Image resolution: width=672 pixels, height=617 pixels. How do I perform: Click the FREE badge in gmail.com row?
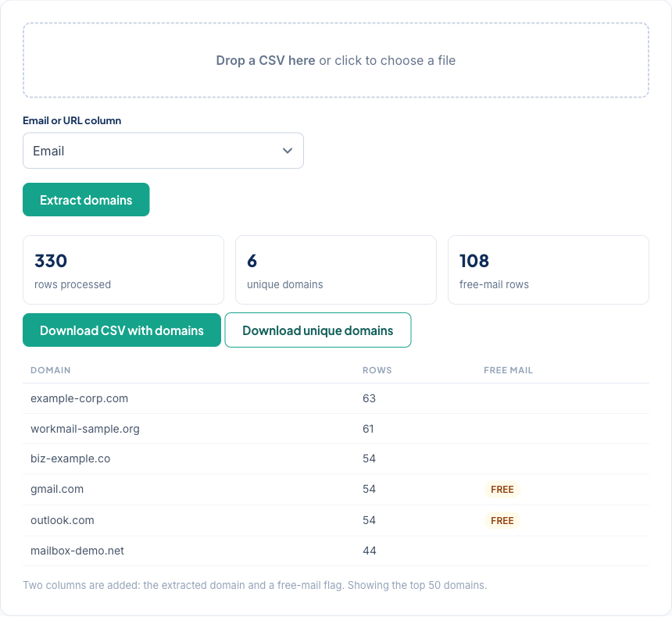click(502, 490)
